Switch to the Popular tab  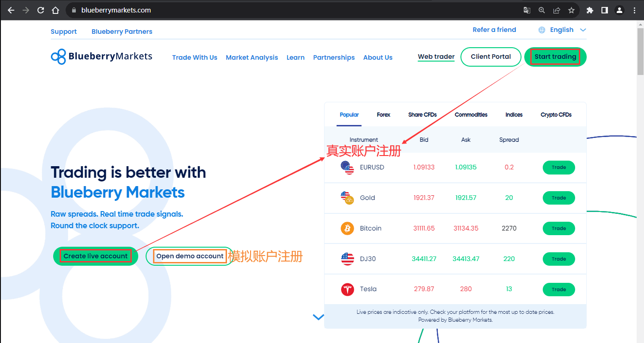[x=349, y=115]
